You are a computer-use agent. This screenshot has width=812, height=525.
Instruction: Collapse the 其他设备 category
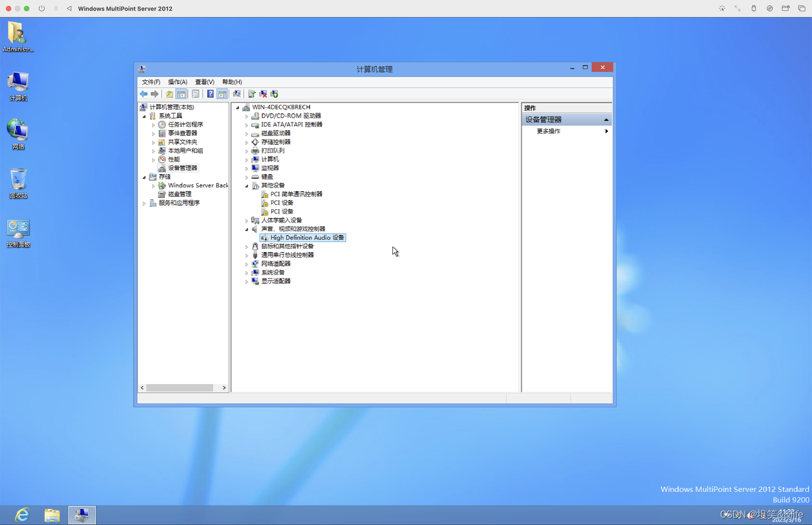(x=246, y=186)
